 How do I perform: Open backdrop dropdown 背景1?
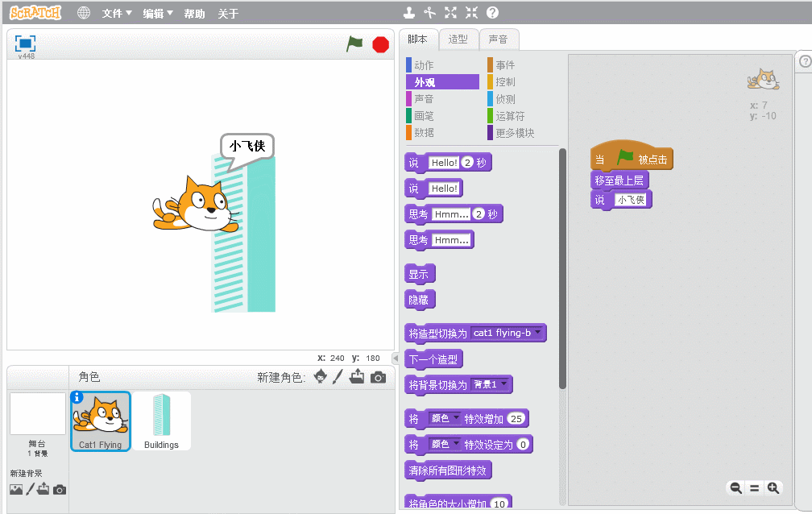tap(490, 384)
